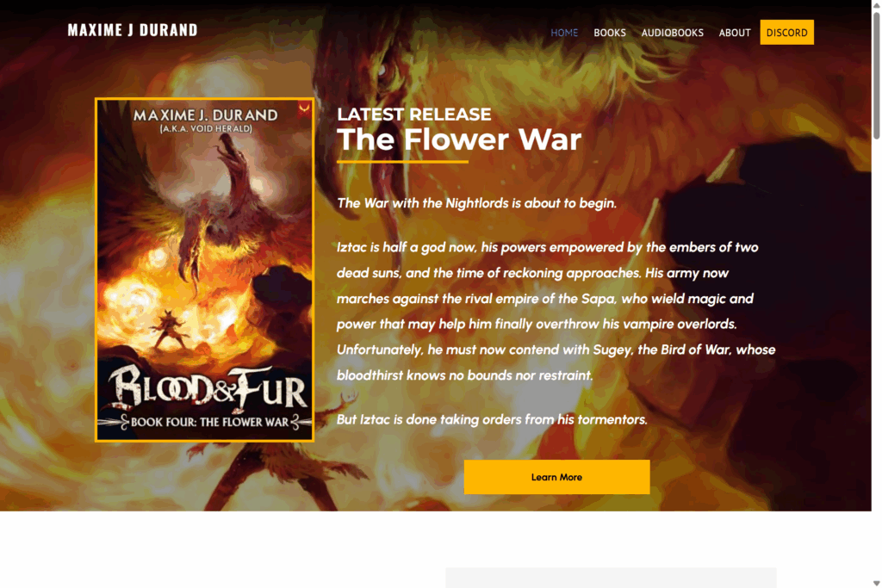Click the sentence about Iztac's tormentors
882x588 pixels.
492,419
